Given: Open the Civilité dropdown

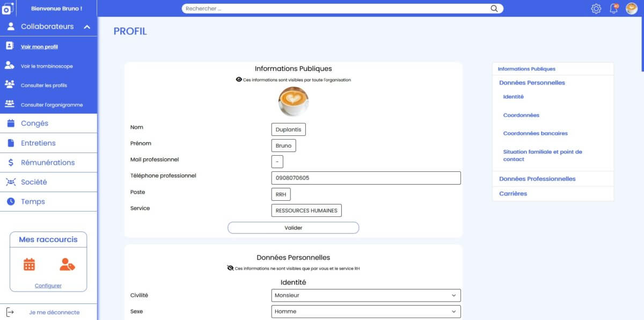Looking at the screenshot, I should [366, 295].
